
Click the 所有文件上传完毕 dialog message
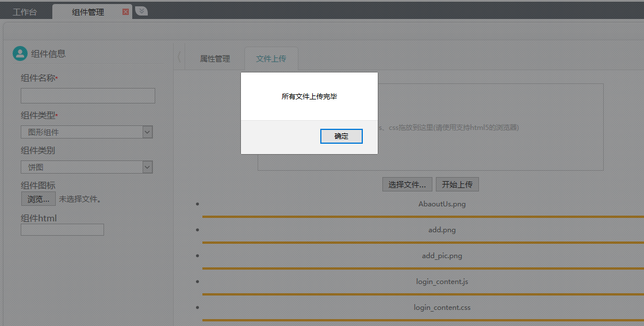click(x=309, y=97)
